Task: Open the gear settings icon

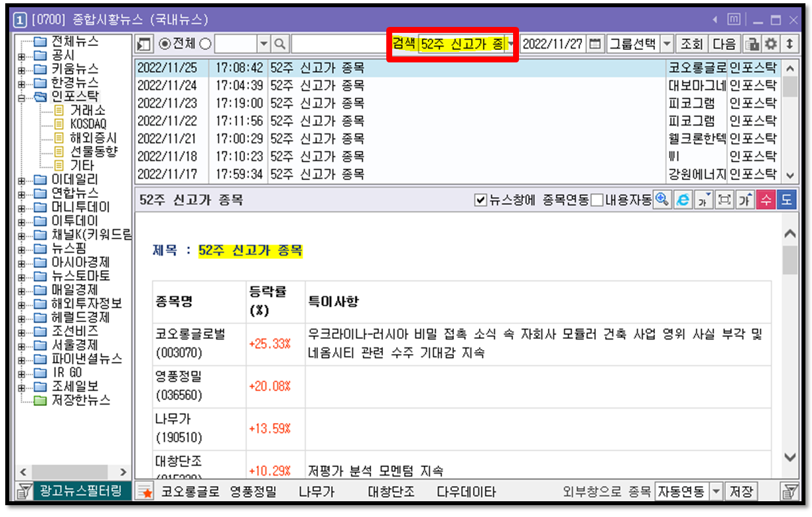Action: click(770, 44)
